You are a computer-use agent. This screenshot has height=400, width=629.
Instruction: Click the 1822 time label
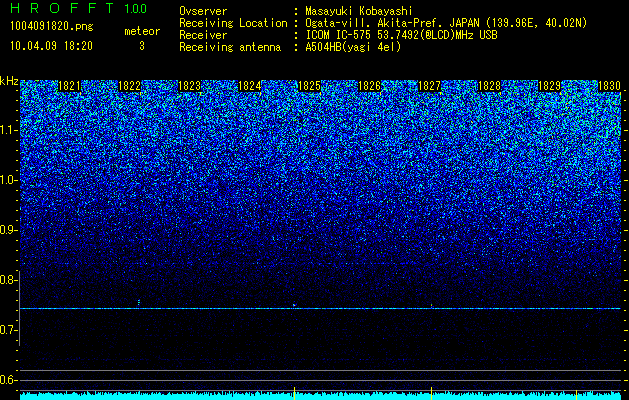[130, 86]
